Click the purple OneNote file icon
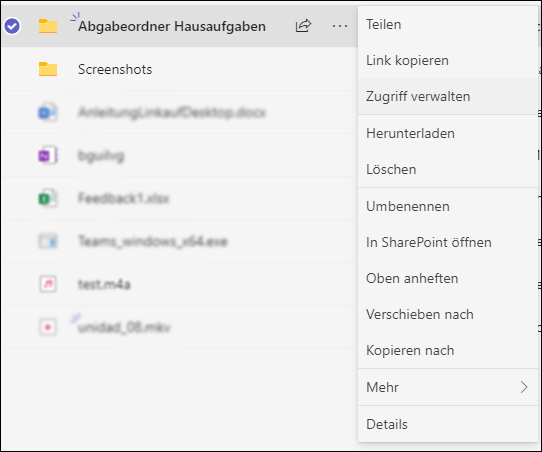542x452 pixels. (x=48, y=156)
